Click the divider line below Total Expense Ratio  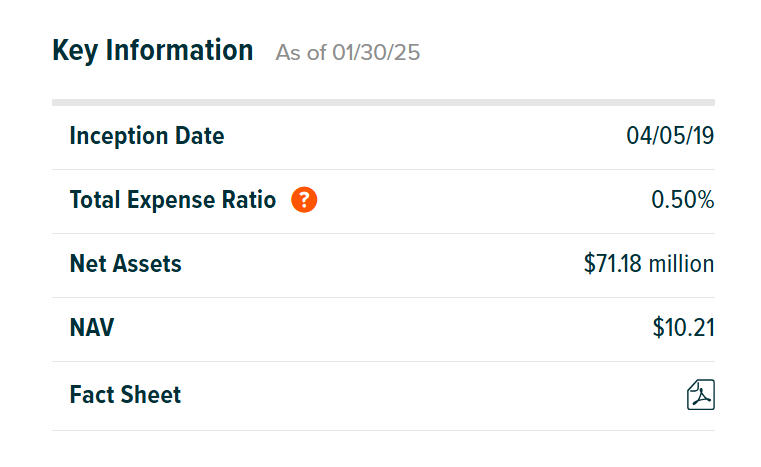point(383,233)
